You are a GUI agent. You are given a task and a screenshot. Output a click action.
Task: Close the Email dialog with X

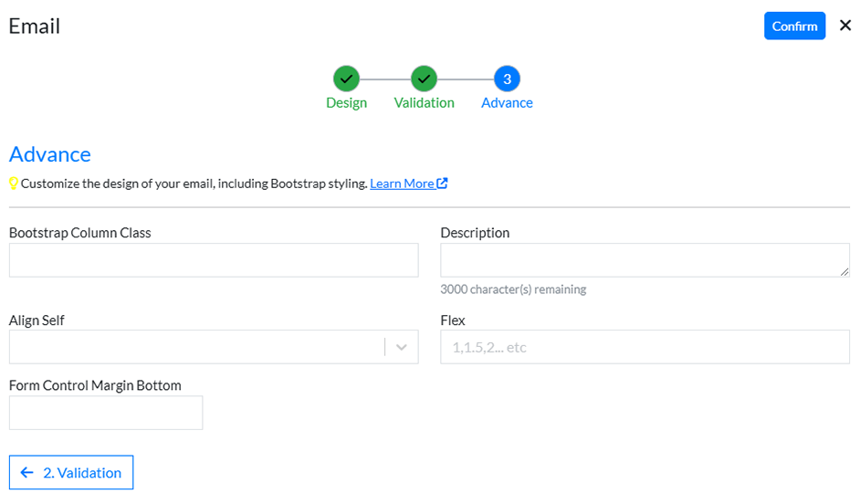[x=844, y=26]
